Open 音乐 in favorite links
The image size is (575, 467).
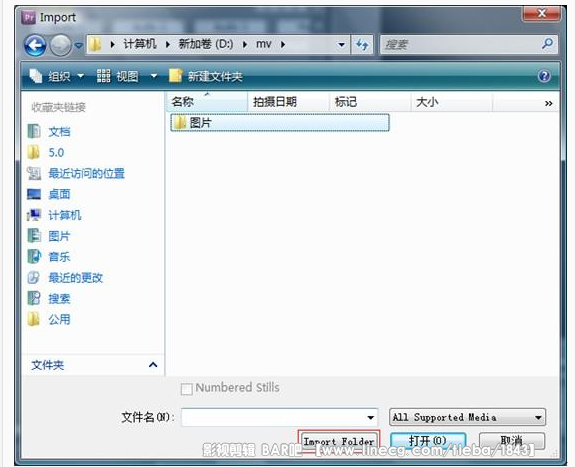(59, 257)
